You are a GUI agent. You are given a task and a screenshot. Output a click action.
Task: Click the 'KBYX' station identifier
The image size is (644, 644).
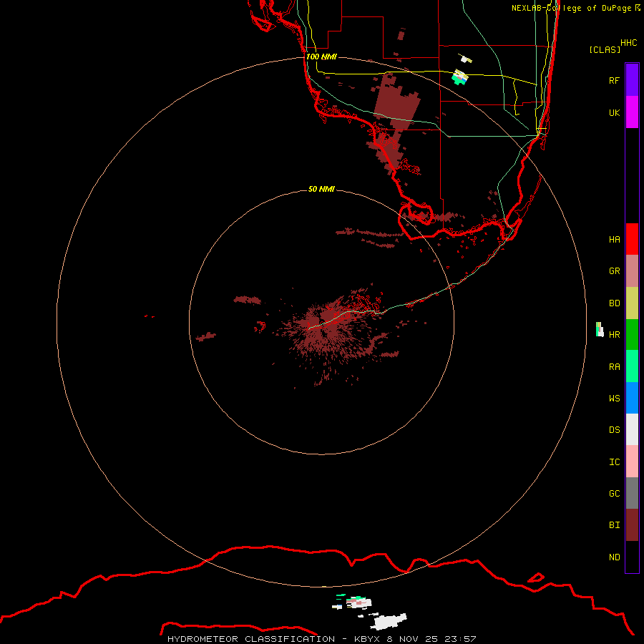tap(367, 639)
